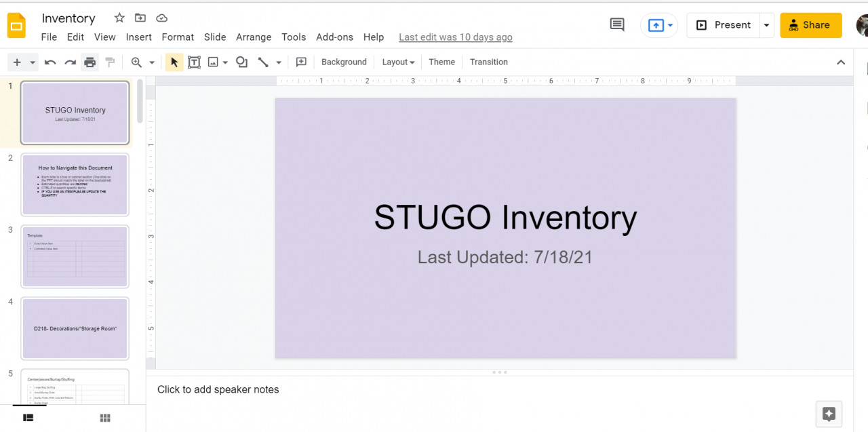Click the present to meeting icon
The height and width of the screenshot is (432, 868).
pos(655,25)
